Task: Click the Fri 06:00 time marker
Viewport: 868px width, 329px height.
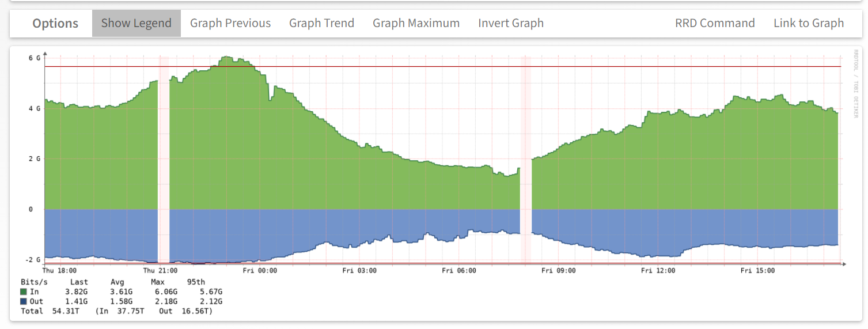Action: tap(458, 270)
